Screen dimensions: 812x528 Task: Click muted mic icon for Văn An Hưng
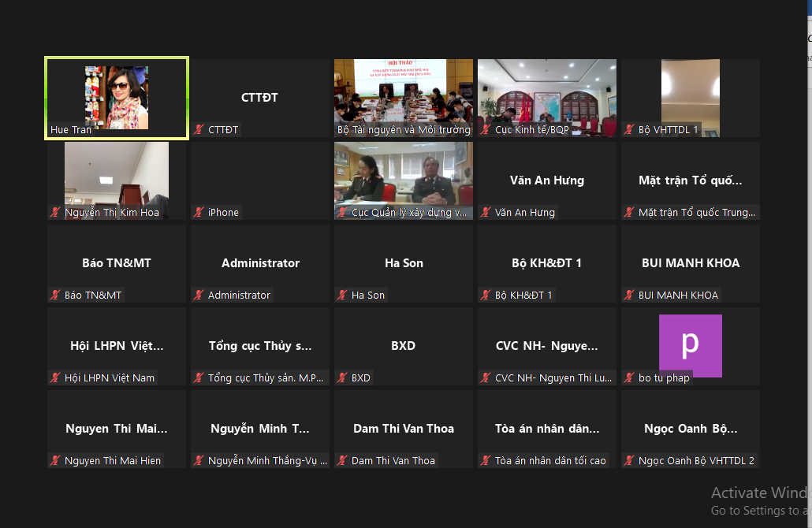point(486,212)
